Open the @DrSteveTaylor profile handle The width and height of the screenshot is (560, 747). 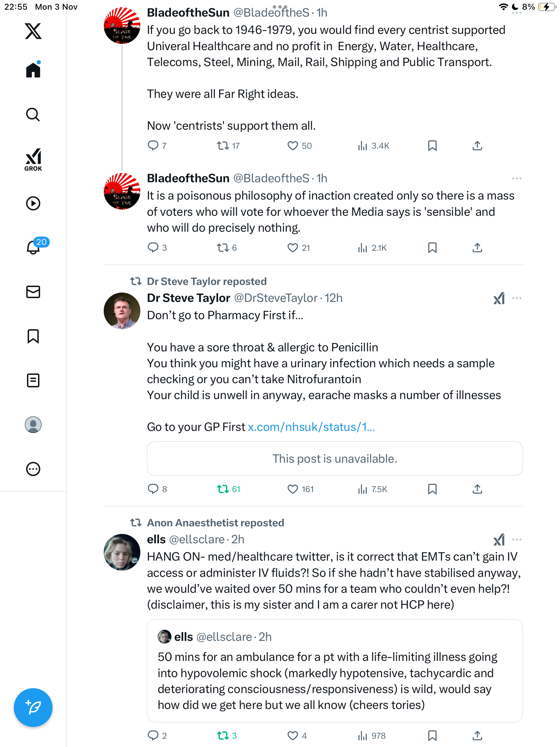click(x=276, y=298)
